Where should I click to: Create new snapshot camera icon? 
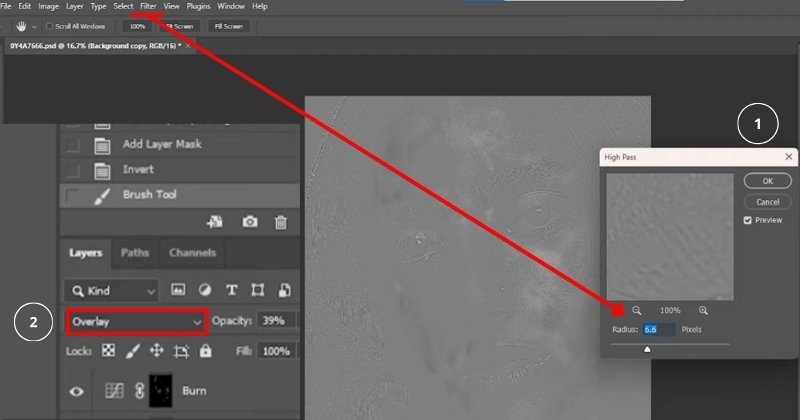pos(249,222)
